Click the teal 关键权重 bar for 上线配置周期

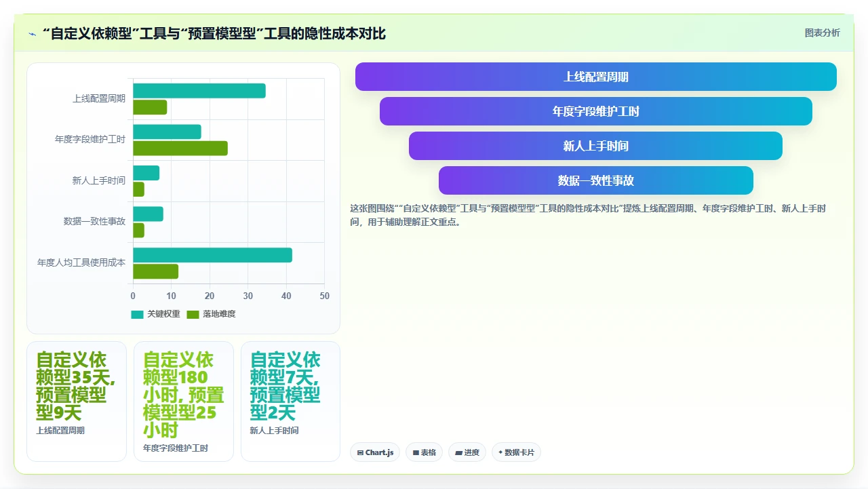(x=199, y=91)
